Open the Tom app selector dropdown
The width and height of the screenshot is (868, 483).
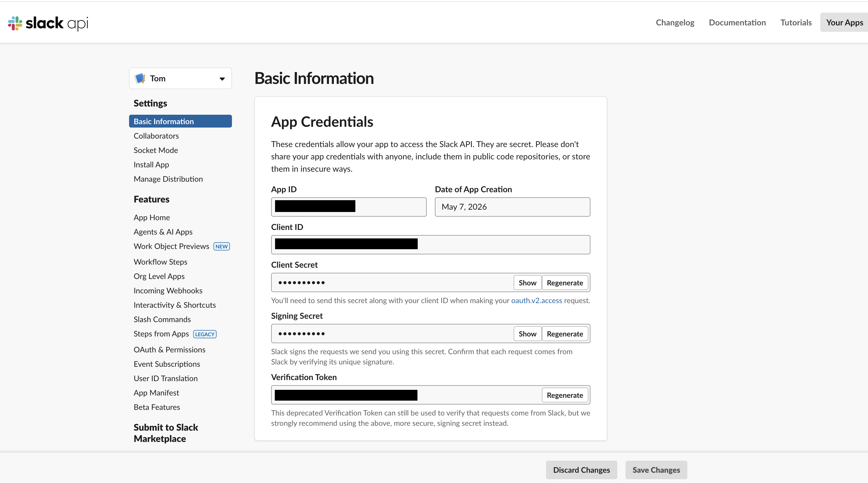point(180,79)
